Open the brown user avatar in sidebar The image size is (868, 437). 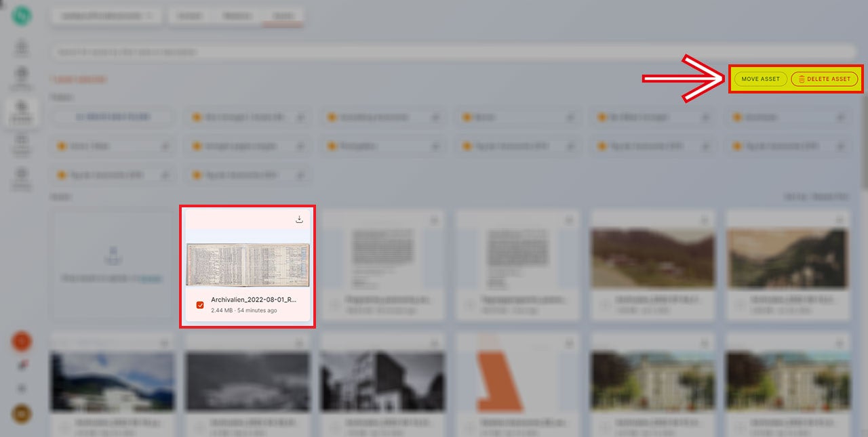click(x=22, y=413)
